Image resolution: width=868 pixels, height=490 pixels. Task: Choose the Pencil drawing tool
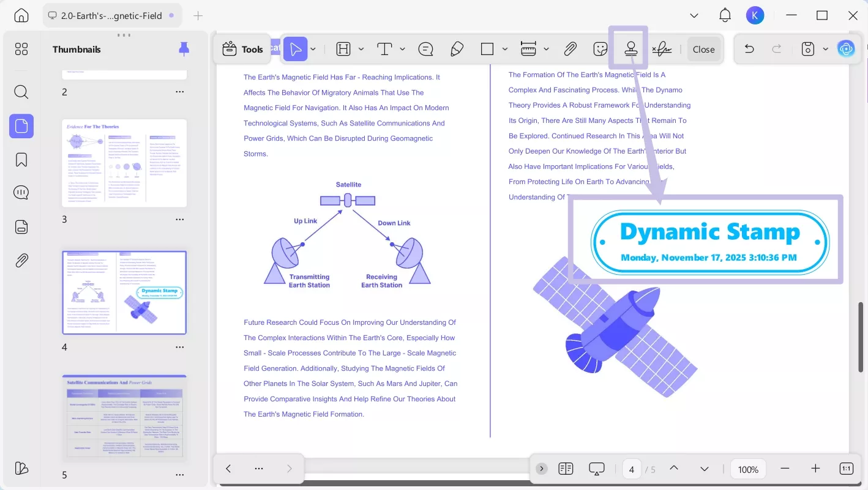[x=457, y=50]
